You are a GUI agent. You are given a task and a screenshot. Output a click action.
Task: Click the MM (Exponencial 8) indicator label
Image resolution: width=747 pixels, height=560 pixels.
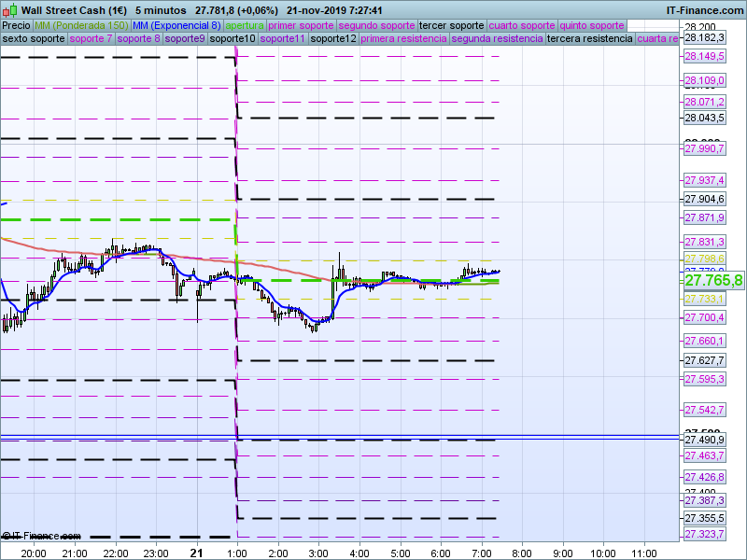[176, 25]
